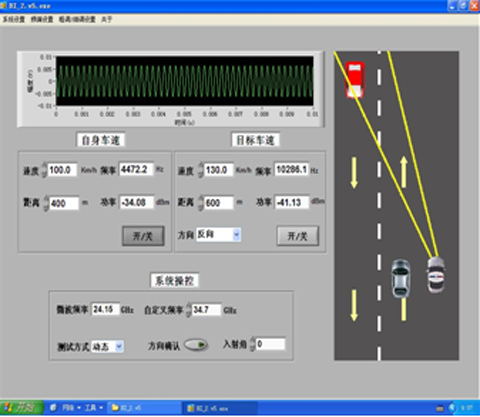Screen dimensions: 480x417
Task: Open the 系统设置 menu
Action: click(x=14, y=19)
